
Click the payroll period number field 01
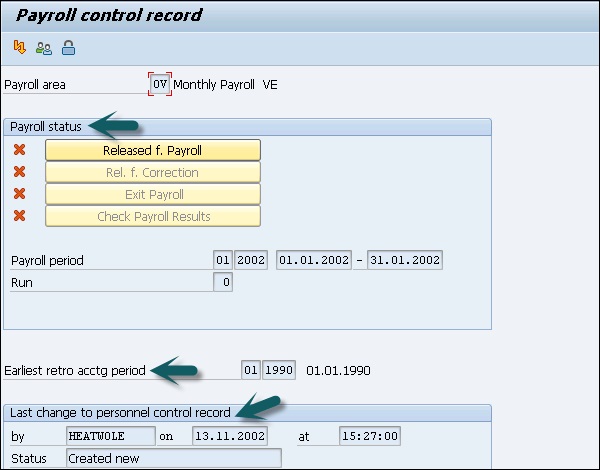tap(223, 260)
